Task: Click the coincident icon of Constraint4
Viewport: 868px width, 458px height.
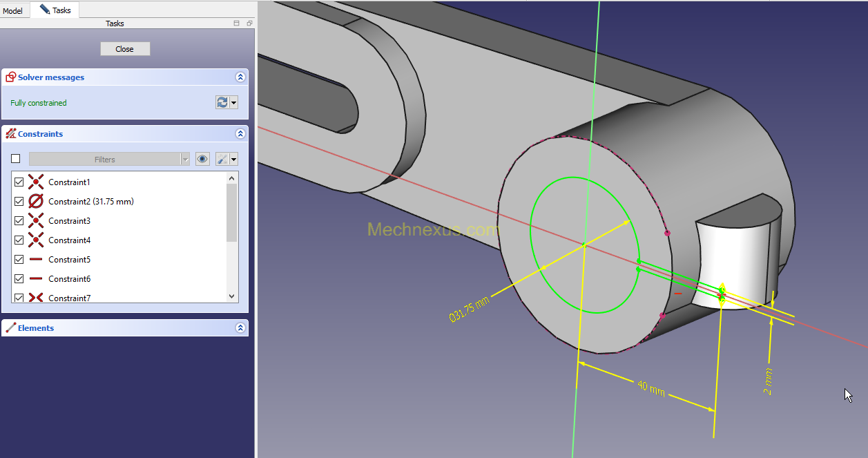Action: 36,240
